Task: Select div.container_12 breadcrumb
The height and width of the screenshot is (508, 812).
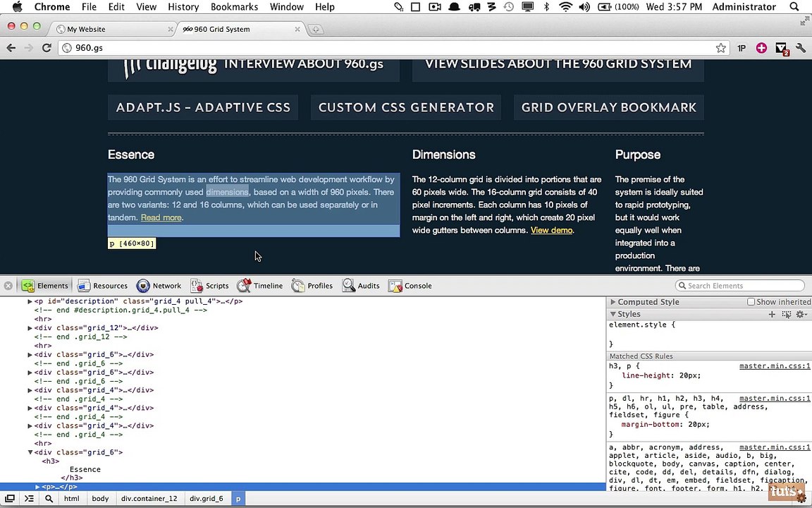Action: click(x=149, y=499)
